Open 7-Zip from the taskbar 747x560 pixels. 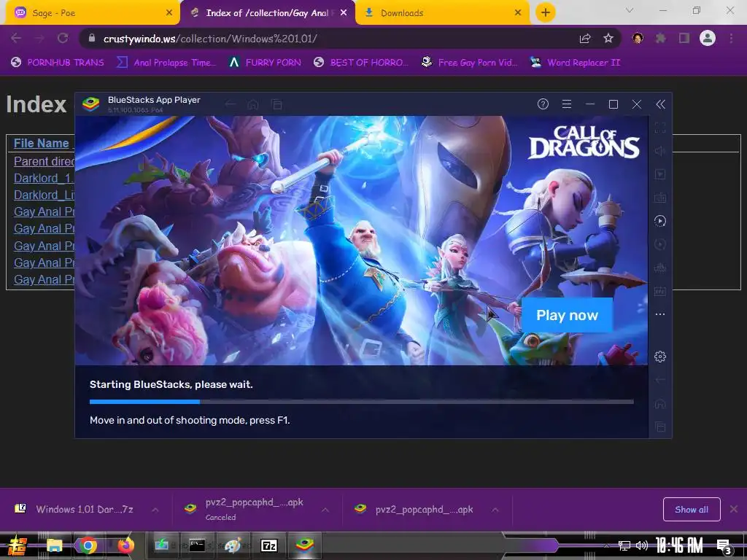pos(268,545)
